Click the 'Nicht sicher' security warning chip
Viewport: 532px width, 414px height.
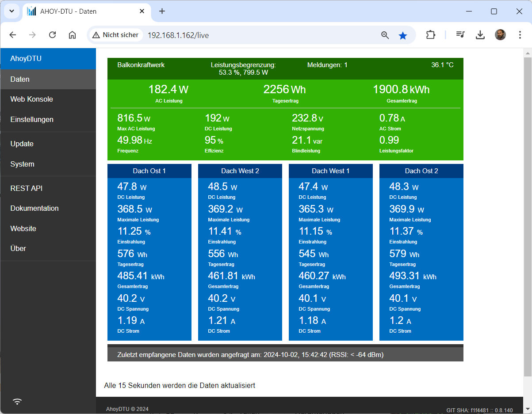pos(115,35)
